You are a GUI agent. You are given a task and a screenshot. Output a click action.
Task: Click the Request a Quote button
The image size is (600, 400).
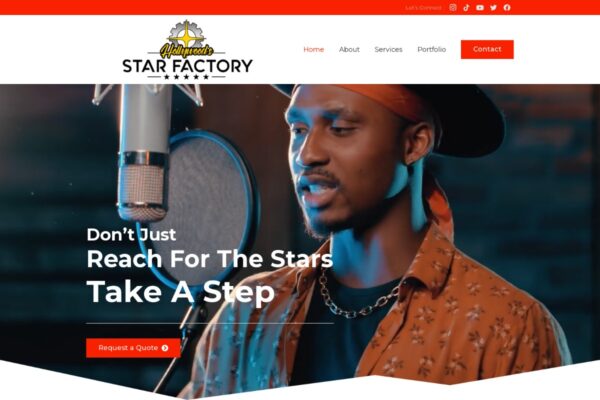click(133, 348)
